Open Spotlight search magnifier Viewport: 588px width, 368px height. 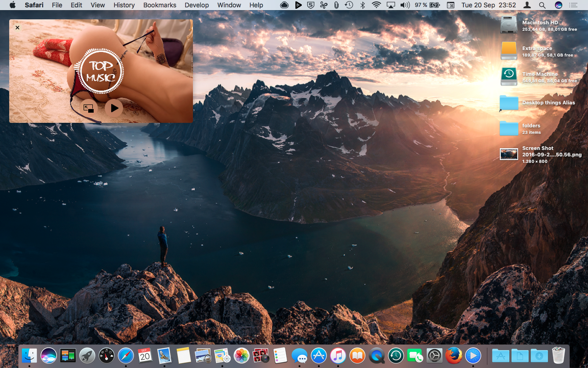pyautogui.click(x=542, y=5)
